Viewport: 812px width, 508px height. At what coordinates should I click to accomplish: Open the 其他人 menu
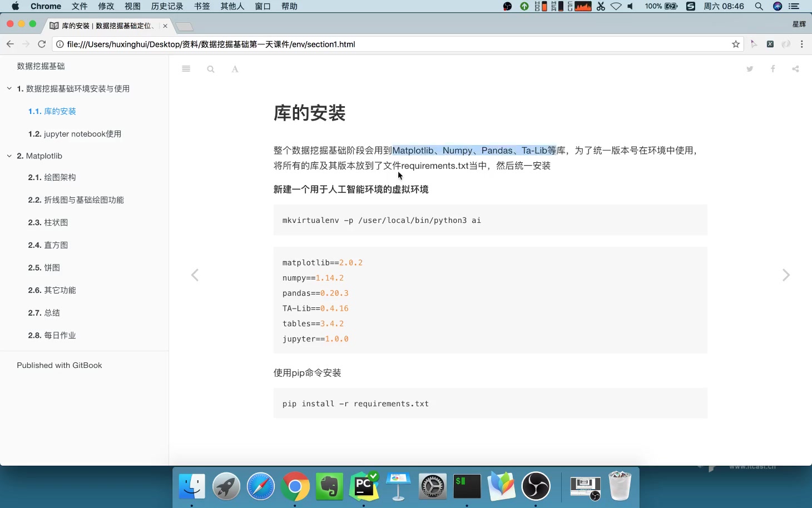(232, 6)
